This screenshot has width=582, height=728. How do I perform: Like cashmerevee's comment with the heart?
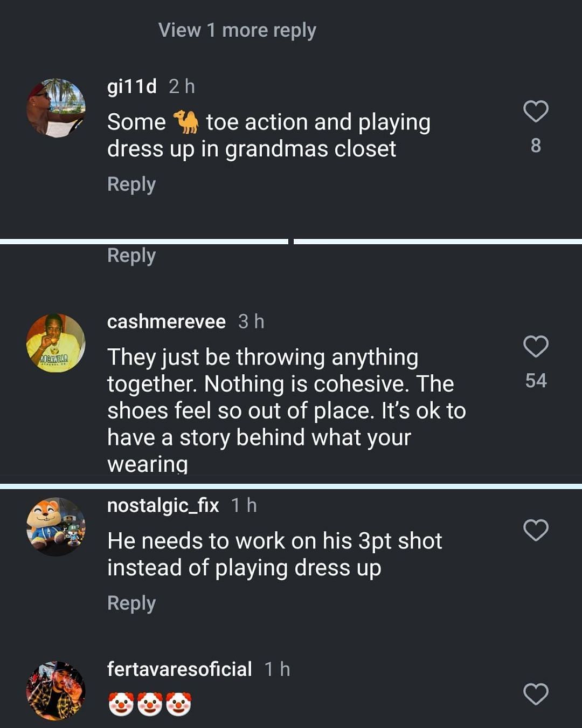[x=536, y=346]
